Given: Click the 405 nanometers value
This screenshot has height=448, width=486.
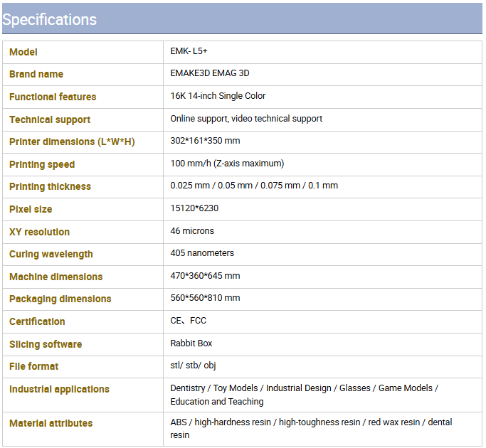Looking at the screenshot, I should tap(202, 253).
